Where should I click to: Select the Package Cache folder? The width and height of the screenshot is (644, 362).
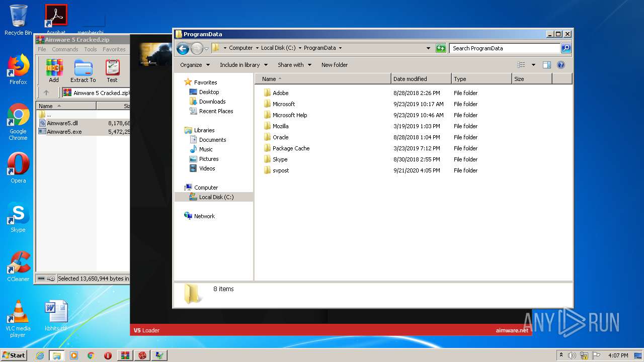pyautogui.click(x=291, y=148)
